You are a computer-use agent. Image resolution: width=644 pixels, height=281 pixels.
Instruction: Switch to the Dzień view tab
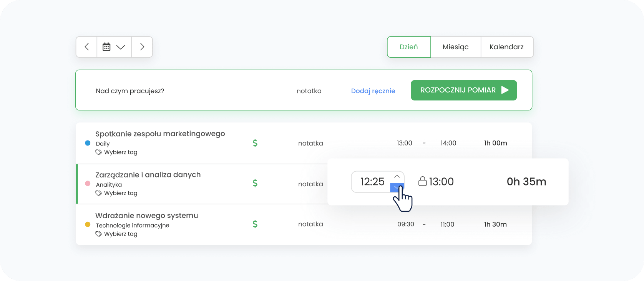408,47
